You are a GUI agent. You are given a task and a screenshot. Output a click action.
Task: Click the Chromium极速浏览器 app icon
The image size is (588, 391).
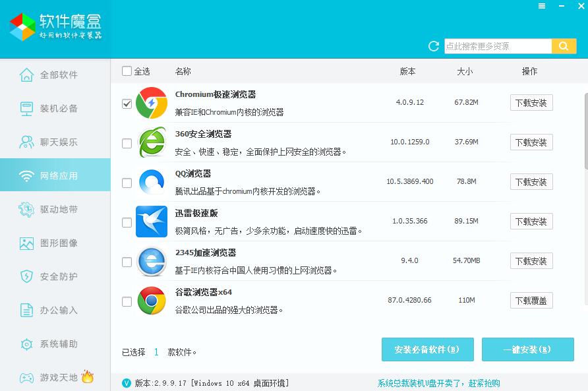tap(152, 103)
